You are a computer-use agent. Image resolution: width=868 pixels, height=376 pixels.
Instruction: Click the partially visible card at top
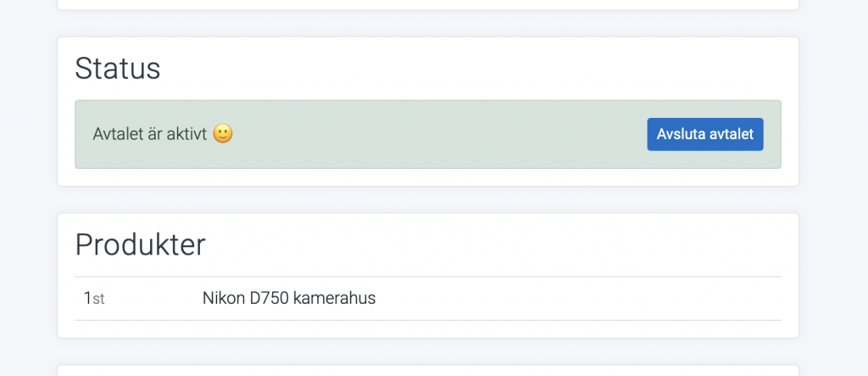click(428, 4)
